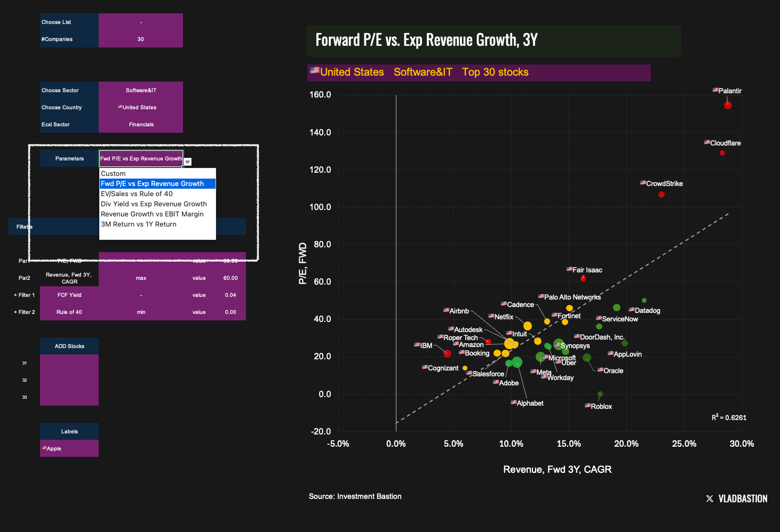Click the Apple label cell
Viewport: 780px width, 532px height.
point(69,448)
